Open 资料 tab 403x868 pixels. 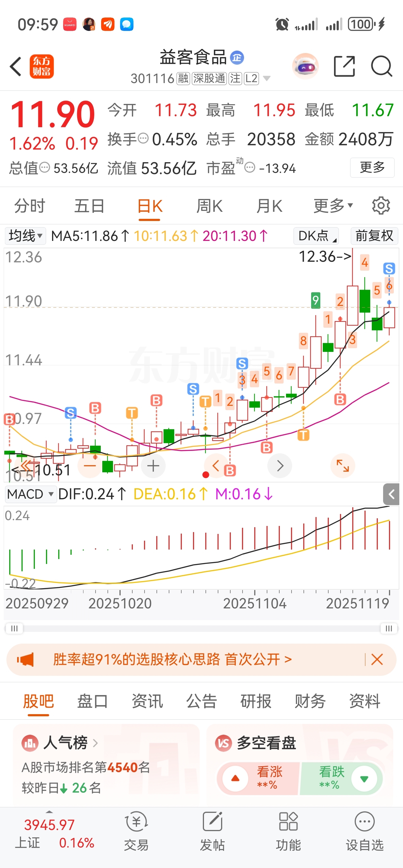[365, 702]
